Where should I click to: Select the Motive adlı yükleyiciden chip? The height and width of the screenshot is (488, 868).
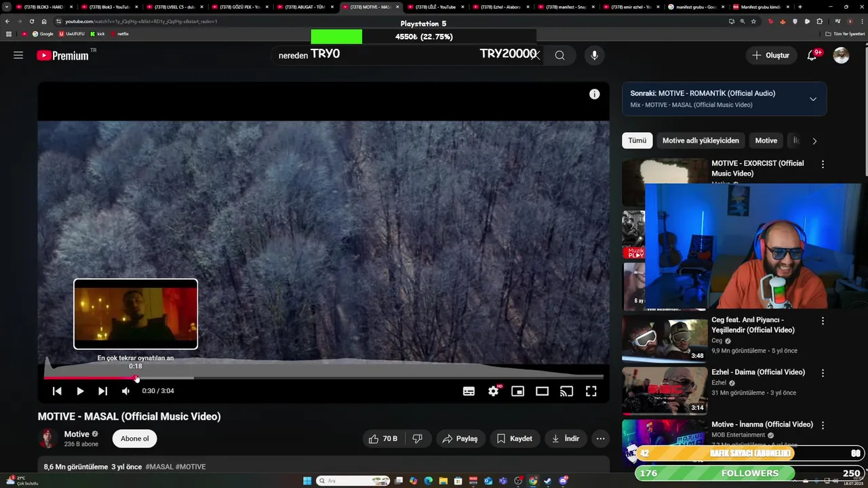point(701,140)
